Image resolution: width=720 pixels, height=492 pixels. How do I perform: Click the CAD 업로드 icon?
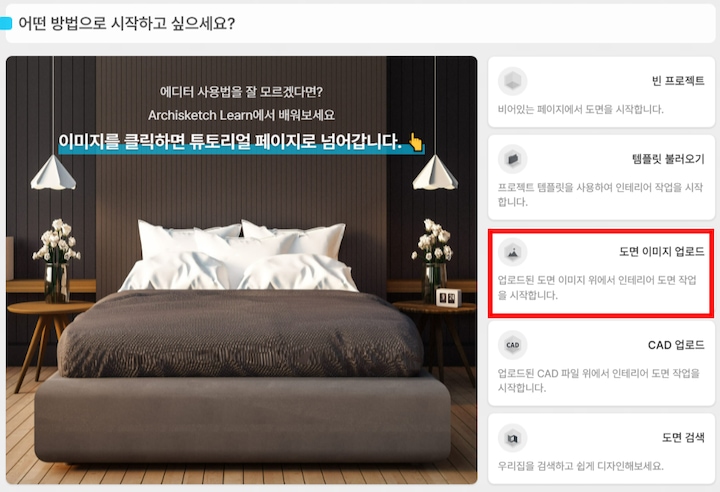coord(512,345)
